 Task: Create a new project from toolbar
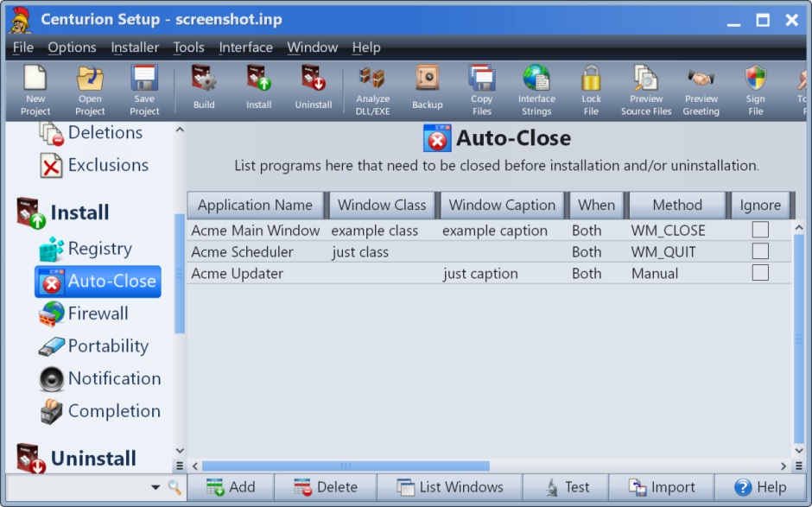click(x=35, y=90)
